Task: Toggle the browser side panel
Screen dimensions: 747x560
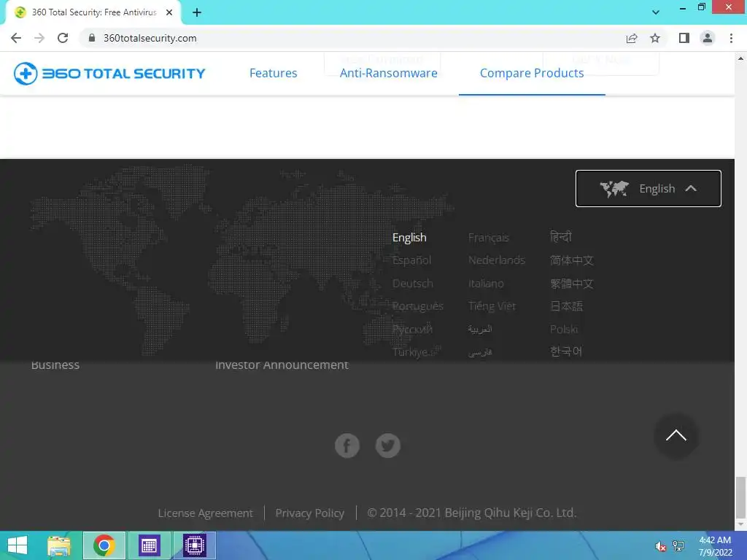Action: 684,38
